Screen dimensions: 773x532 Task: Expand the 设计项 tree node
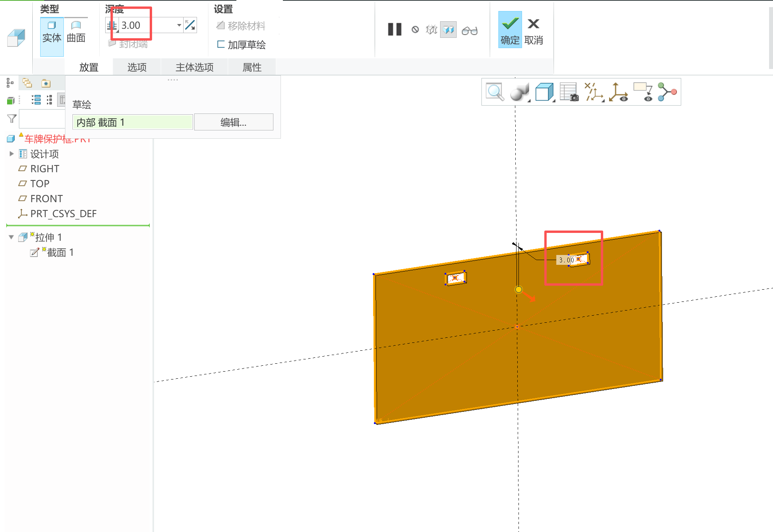[x=11, y=154]
